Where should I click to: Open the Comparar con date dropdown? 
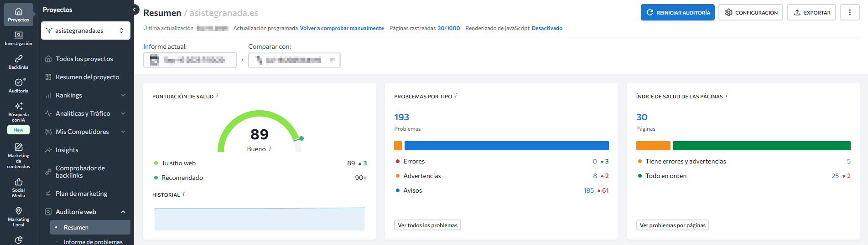point(294,60)
